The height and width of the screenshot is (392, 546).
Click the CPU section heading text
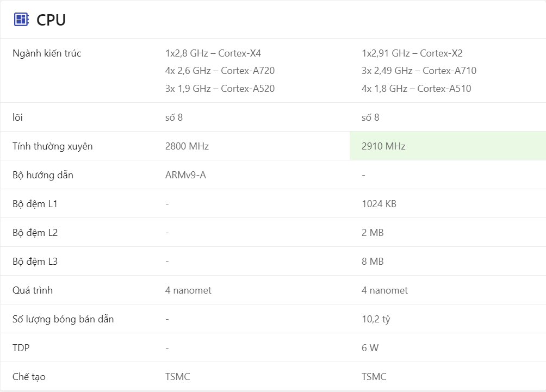(51, 20)
